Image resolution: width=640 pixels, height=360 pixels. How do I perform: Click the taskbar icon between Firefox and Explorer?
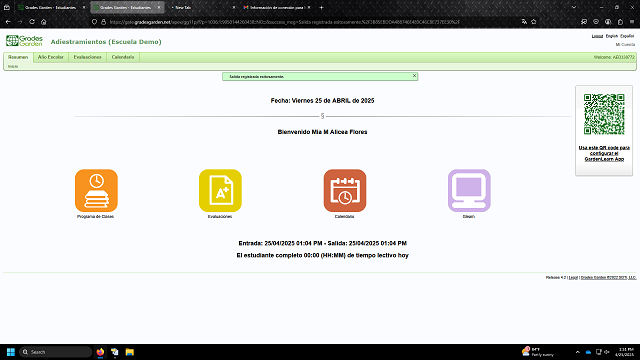click(115, 352)
